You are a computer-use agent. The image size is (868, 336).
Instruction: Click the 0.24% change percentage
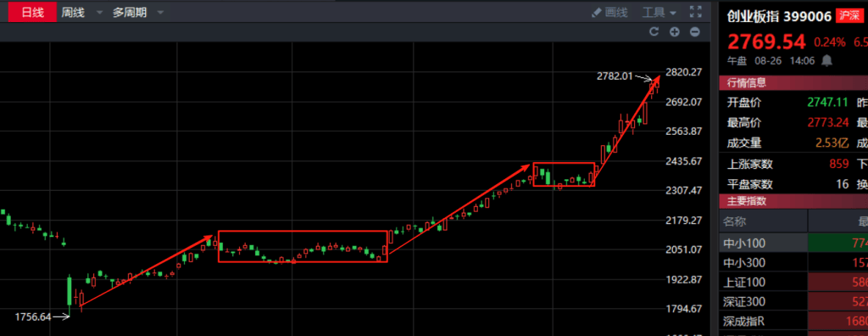click(829, 42)
